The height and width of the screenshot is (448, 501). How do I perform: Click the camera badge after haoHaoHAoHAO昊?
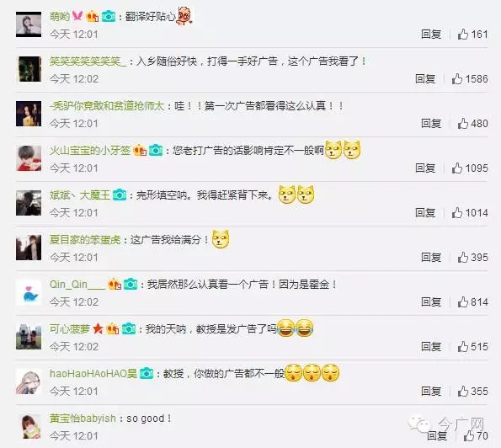[147, 373]
